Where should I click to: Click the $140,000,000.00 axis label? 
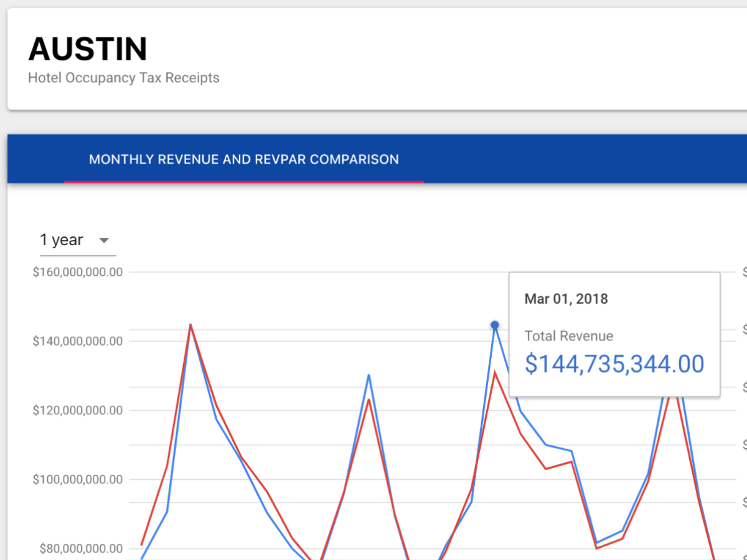pos(78,341)
